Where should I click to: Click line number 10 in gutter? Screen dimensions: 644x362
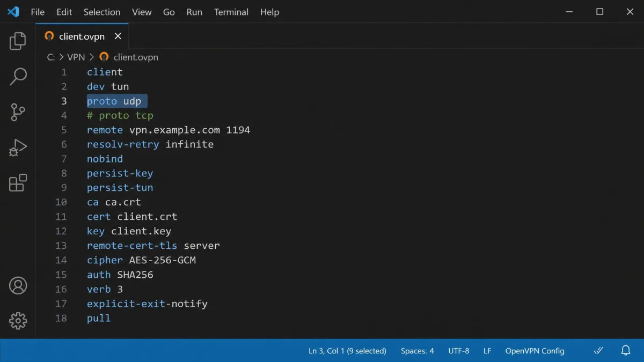61,202
